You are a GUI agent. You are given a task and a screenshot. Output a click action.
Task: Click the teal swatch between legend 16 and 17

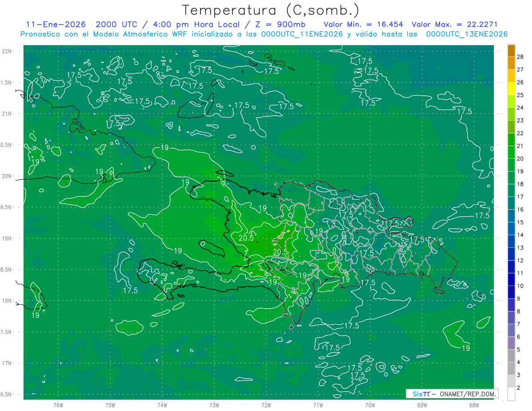(511, 203)
